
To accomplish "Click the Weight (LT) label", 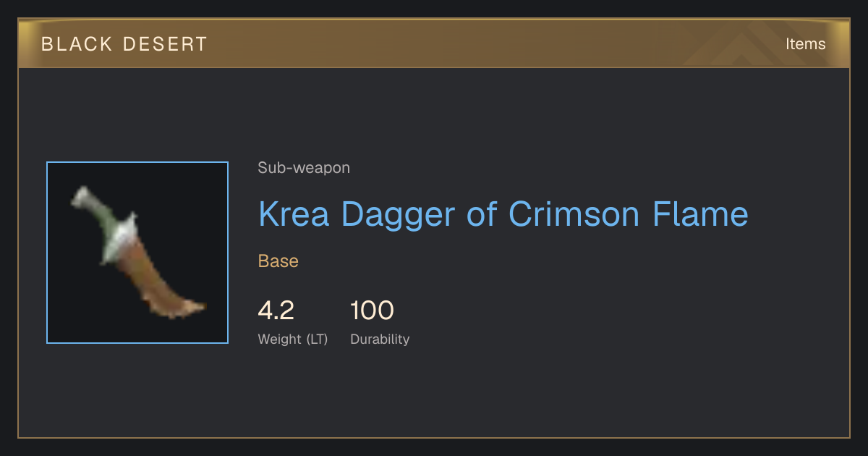I will coord(293,339).
